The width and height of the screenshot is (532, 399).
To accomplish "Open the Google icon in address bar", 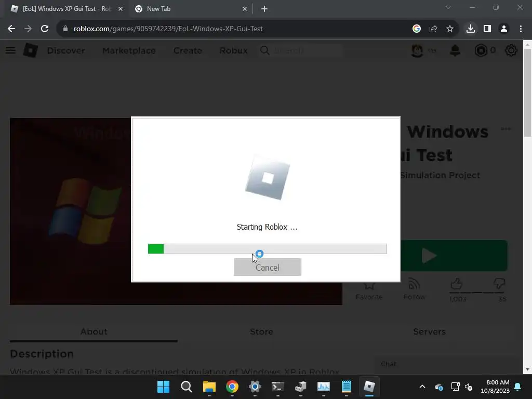I will tap(417, 29).
